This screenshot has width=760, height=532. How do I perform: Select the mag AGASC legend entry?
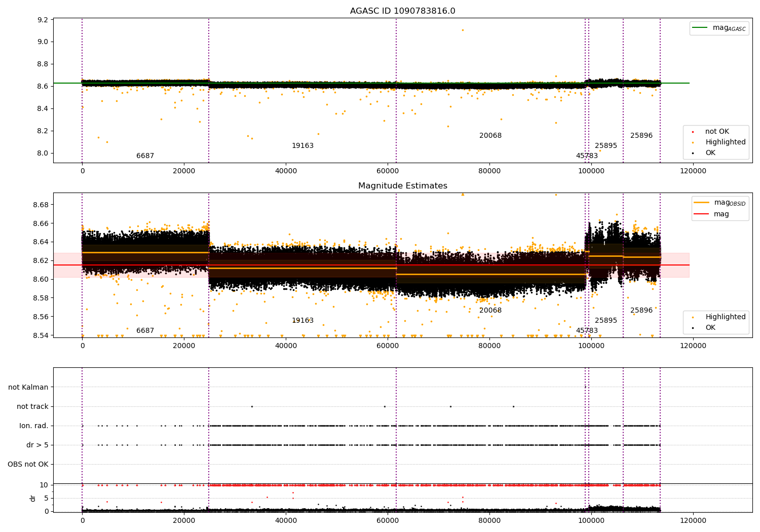point(719,28)
